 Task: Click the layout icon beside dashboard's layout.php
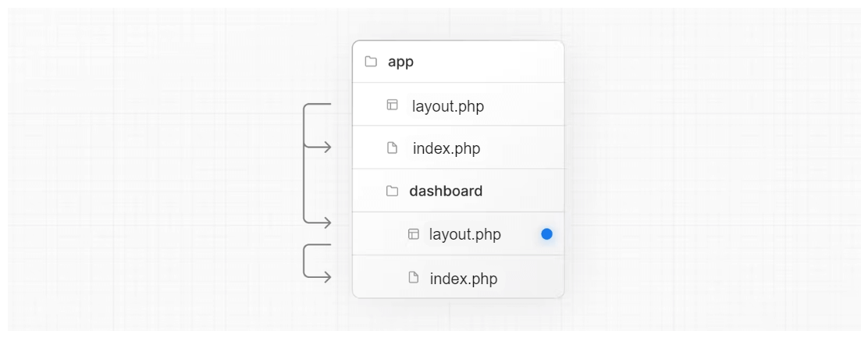(x=414, y=234)
